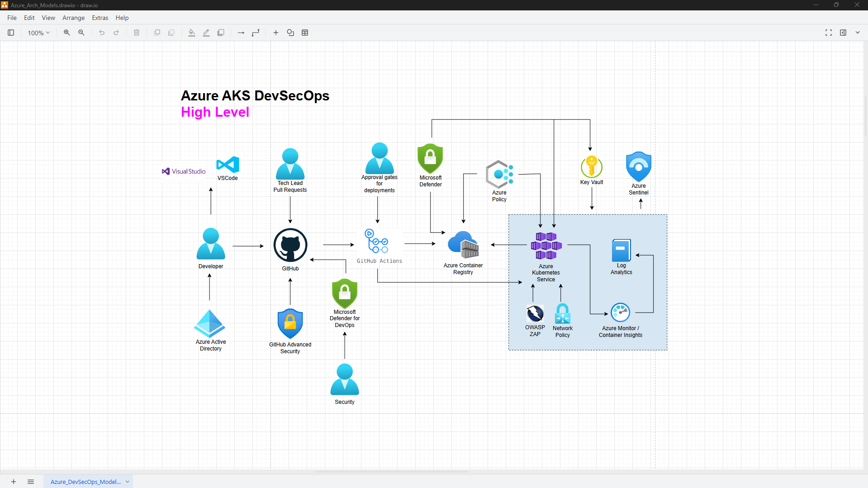Image resolution: width=868 pixels, height=488 pixels.
Task: Select the Network Policy icon
Action: [x=563, y=313]
